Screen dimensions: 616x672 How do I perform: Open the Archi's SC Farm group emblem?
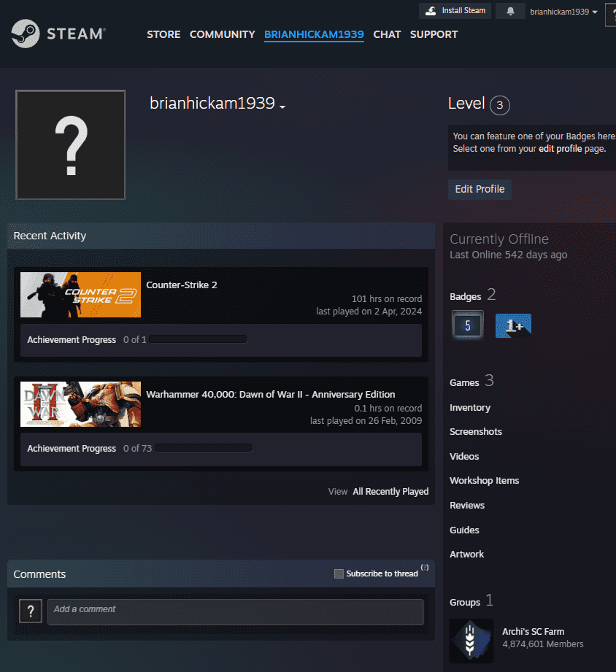pyautogui.click(x=471, y=641)
